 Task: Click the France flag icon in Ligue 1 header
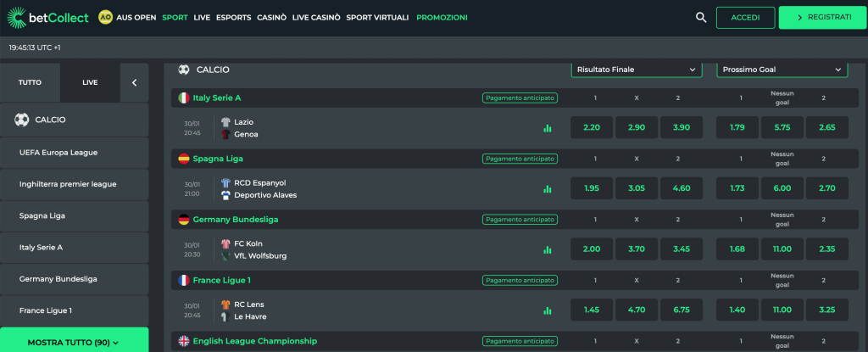coord(184,281)
